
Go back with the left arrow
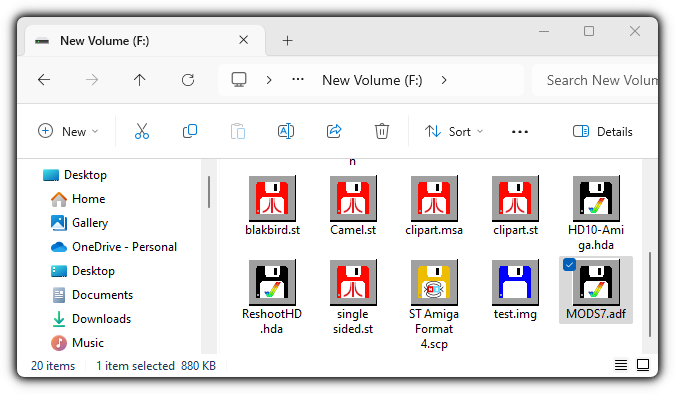(x=44, y=80)
